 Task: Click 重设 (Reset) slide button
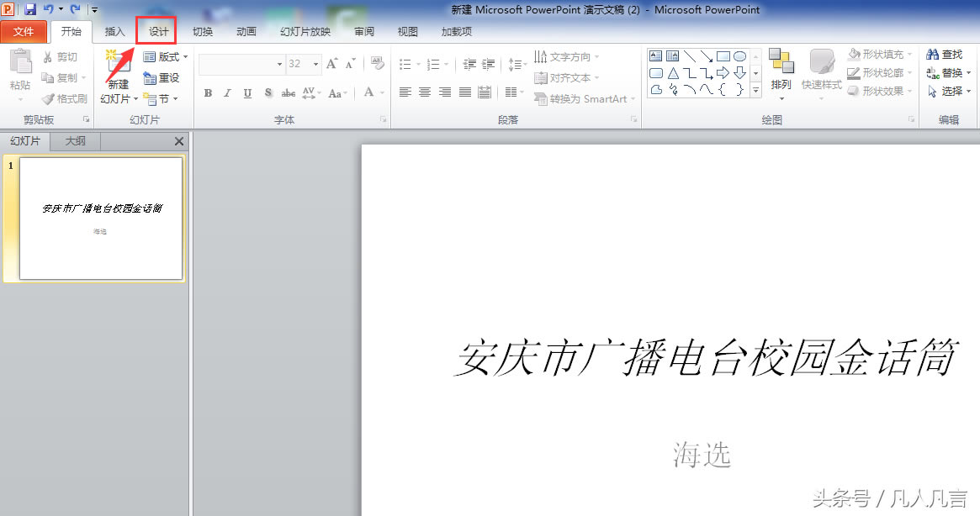pyautogui.click(x=162, y=77)
